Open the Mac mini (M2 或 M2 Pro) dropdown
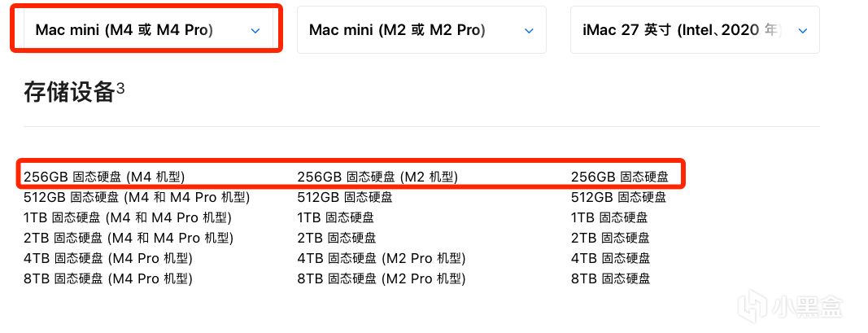The image size is (868, 333). point(421,30)
